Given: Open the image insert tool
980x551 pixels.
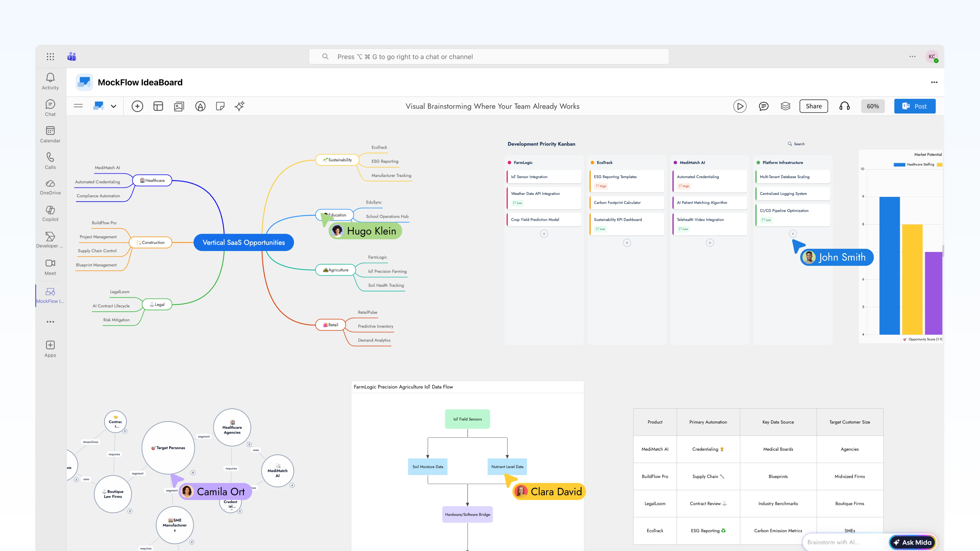Looking at the screenshot, I should (179, 106).
